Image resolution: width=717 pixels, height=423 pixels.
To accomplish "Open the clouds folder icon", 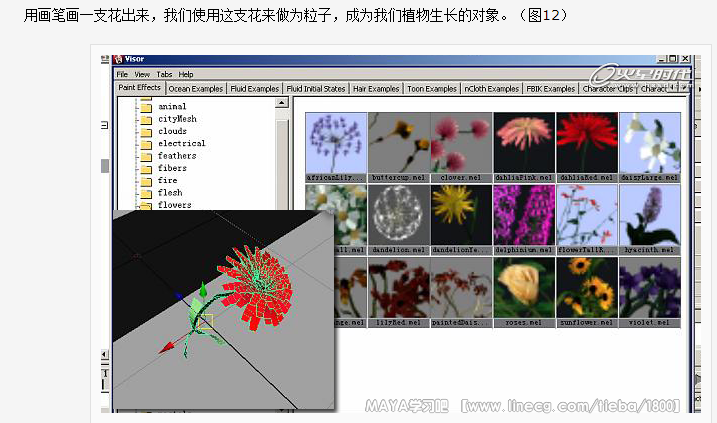I will coord(146,132).
